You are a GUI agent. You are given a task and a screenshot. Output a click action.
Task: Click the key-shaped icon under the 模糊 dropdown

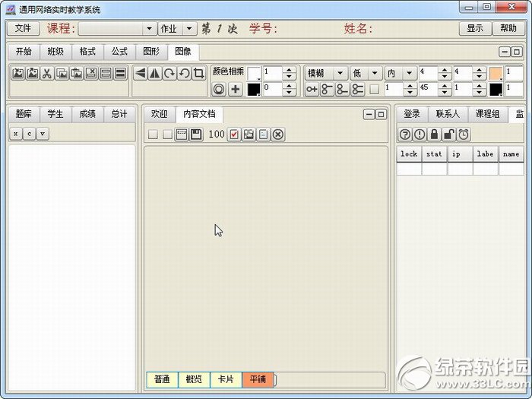pyautogui.click(x=312, y=89)
